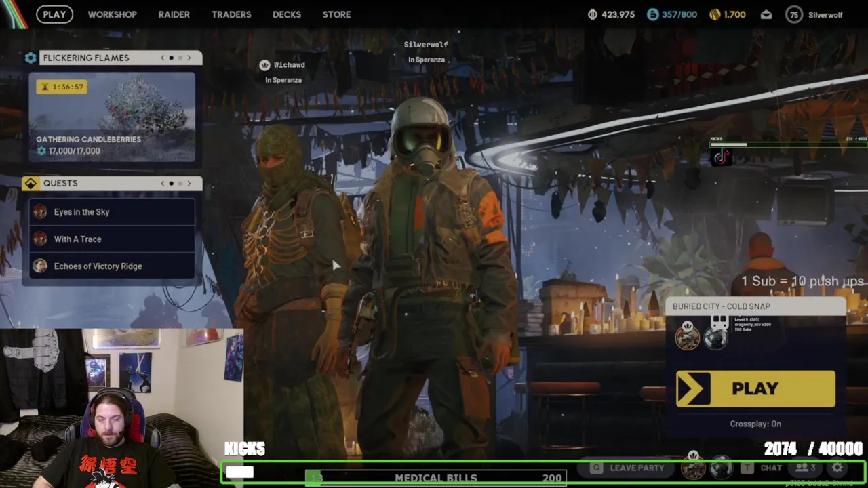This screenshot has width=868, height=488.
Task: Open the Gathering Candleberries event card
Action: tap(112, 117)
